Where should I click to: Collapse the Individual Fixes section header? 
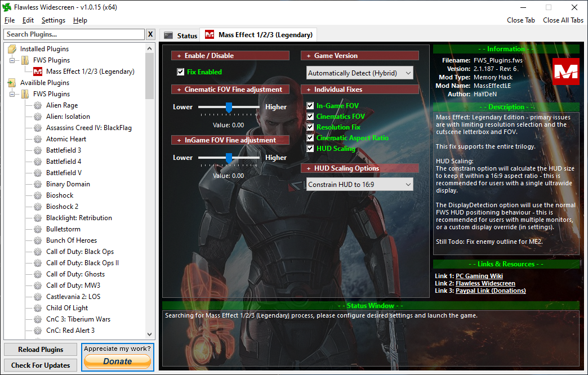pos(360,90)
